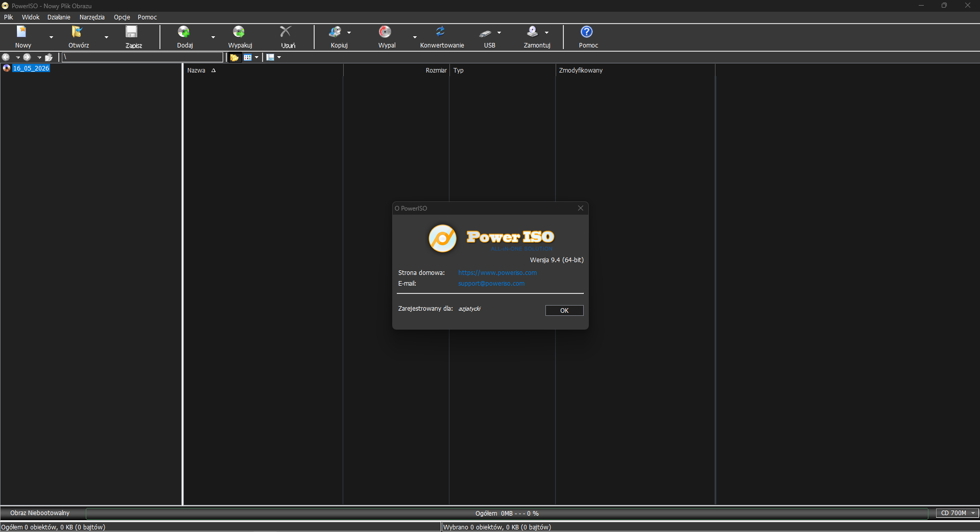Change file list view mode icon

coord(248,57)
